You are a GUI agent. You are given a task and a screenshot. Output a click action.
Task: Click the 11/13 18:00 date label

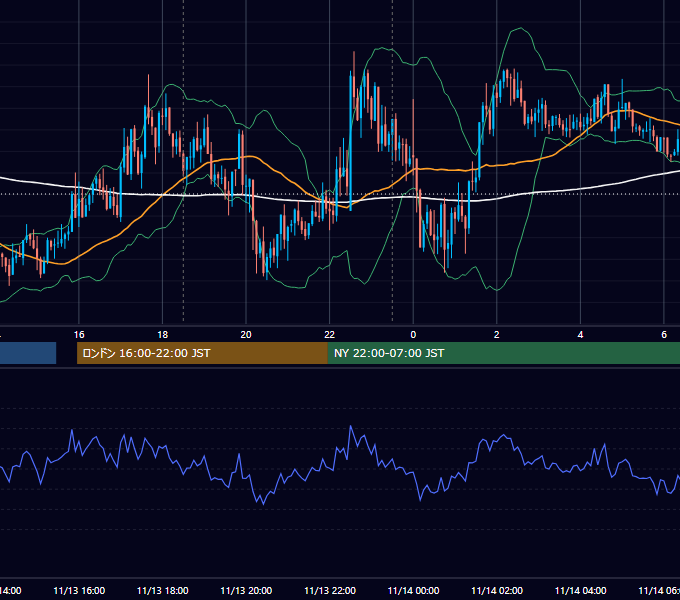click(x=163, y=591)
